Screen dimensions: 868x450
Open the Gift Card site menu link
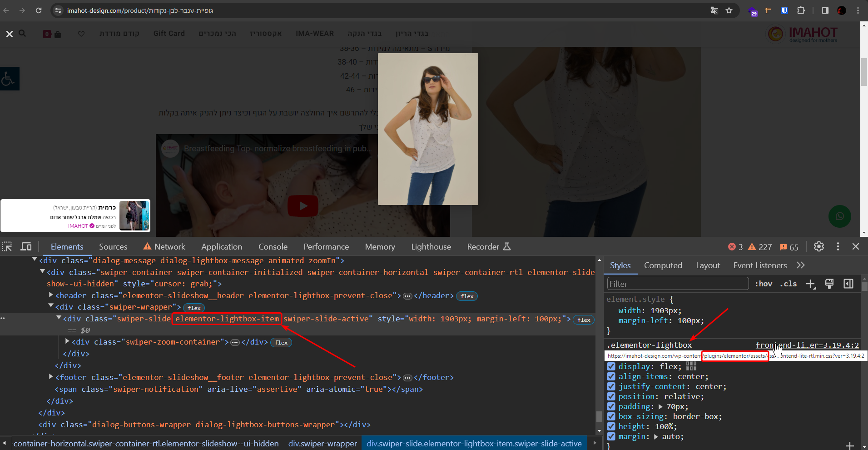click(x=169, y=34)
